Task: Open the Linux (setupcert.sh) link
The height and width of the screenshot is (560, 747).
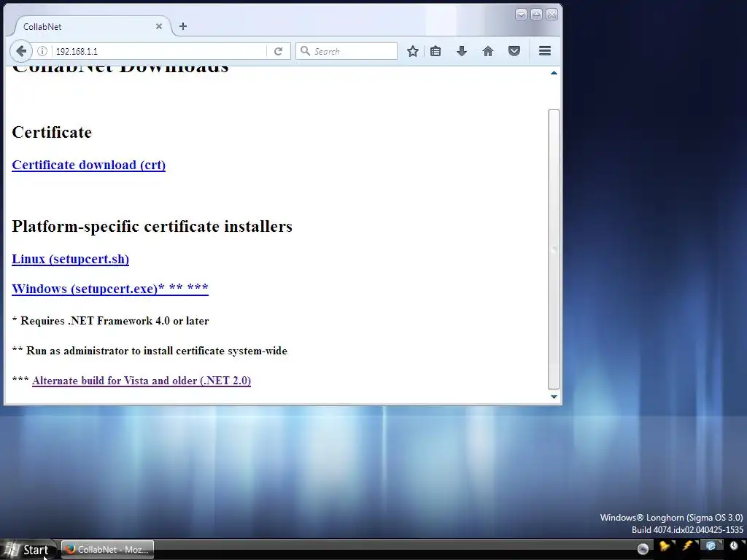Action: 71,259
